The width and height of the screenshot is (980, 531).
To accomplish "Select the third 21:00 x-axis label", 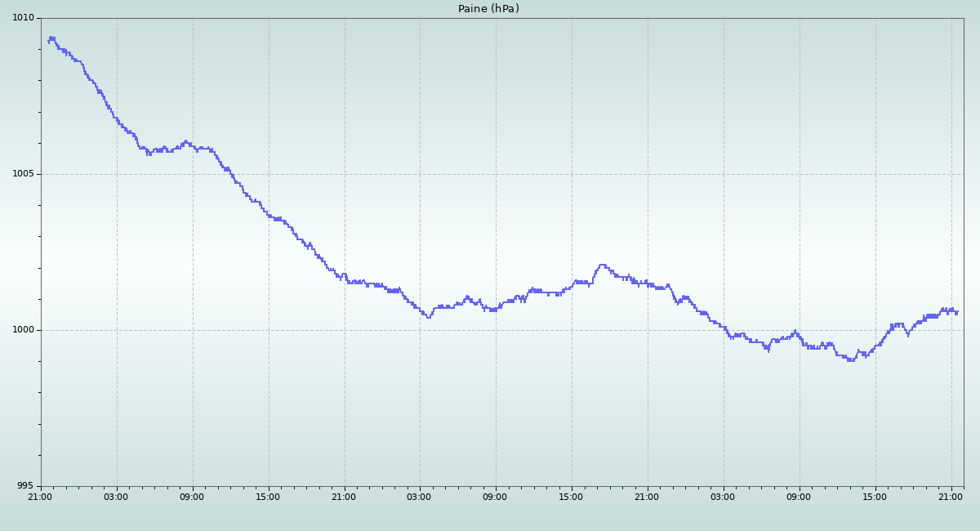I will tap(647, 497).
